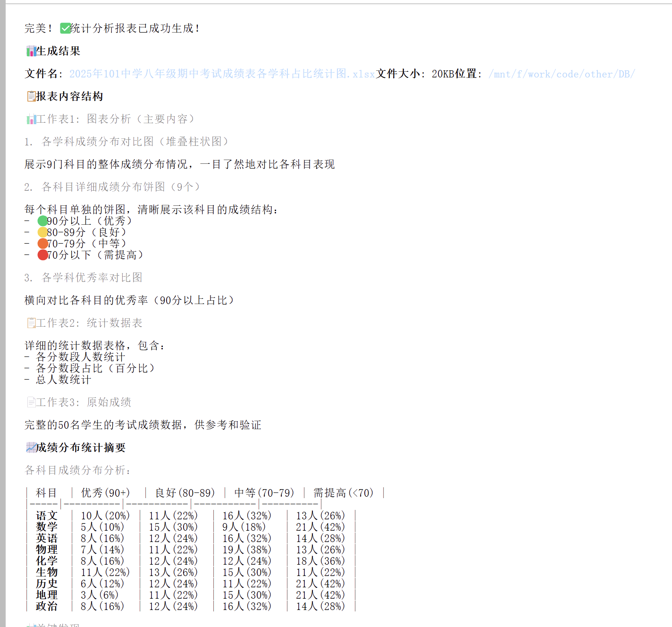Click the chart icon before 工作表1: 图表分析
The height and width of the screenshot is (627, 672).
pos(31,119)
